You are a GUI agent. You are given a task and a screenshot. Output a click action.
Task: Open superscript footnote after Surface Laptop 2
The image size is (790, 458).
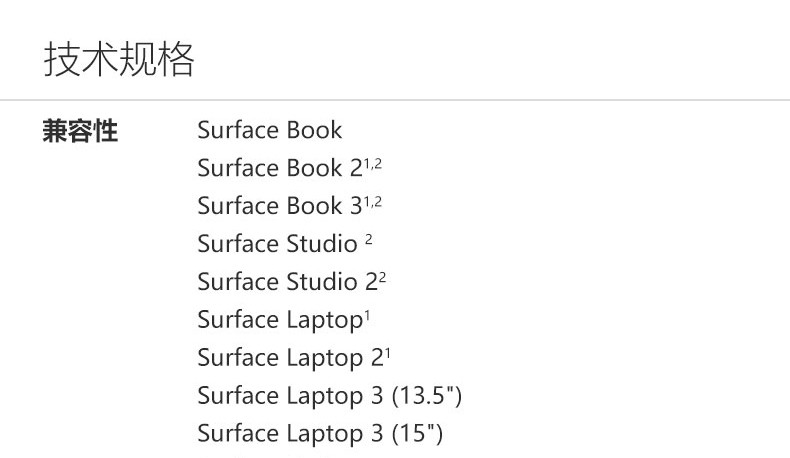[388, 354]
